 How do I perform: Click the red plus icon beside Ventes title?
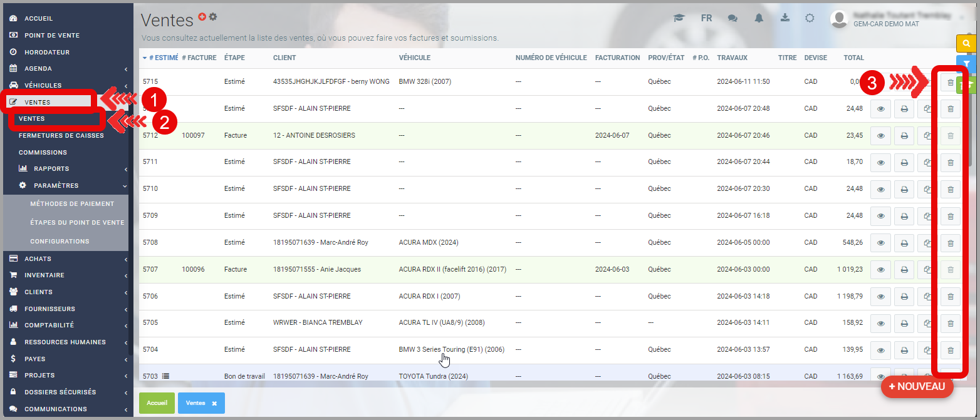coord(202,17)
